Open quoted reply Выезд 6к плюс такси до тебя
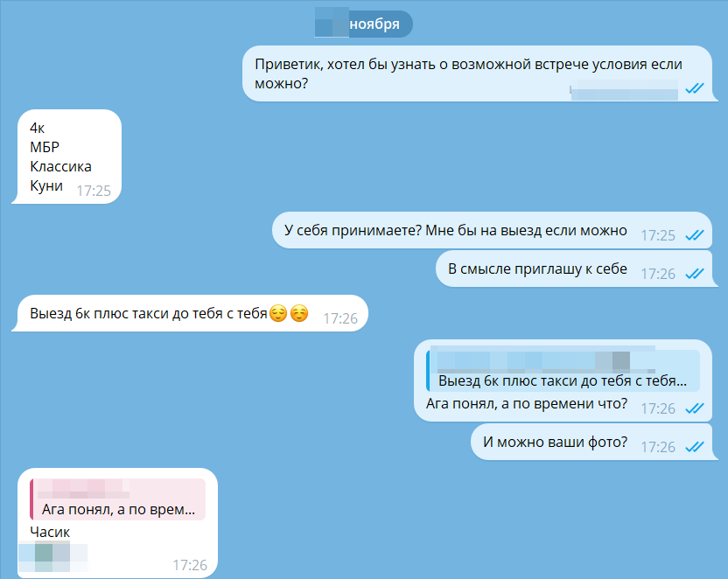Screen dimensions: 728x579 tap(563, 371)
